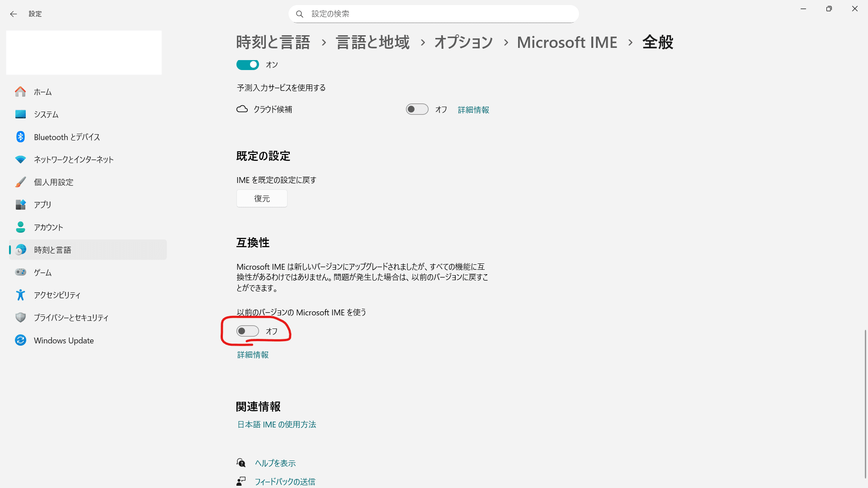Screen dimensions: 868x488
Task: Open アプリ settings from sidebar
Action: (x=42, y=205)
